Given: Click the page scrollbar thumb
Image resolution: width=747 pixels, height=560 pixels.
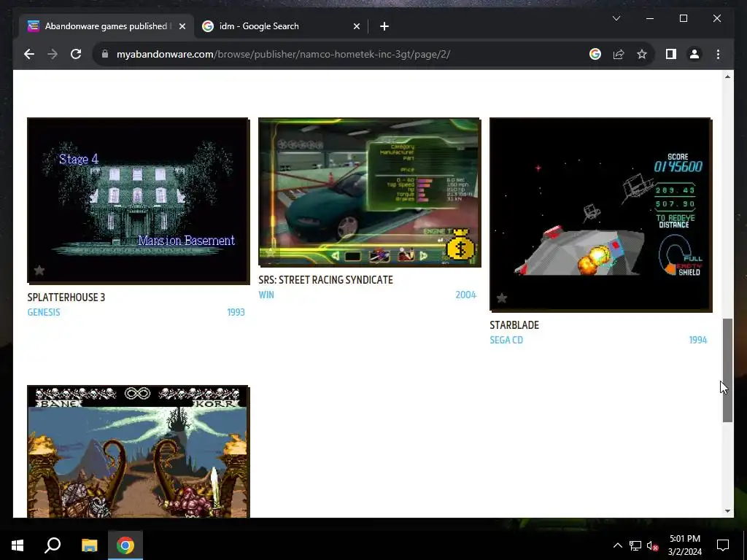Looking at the screenshot, I should 727,370.
